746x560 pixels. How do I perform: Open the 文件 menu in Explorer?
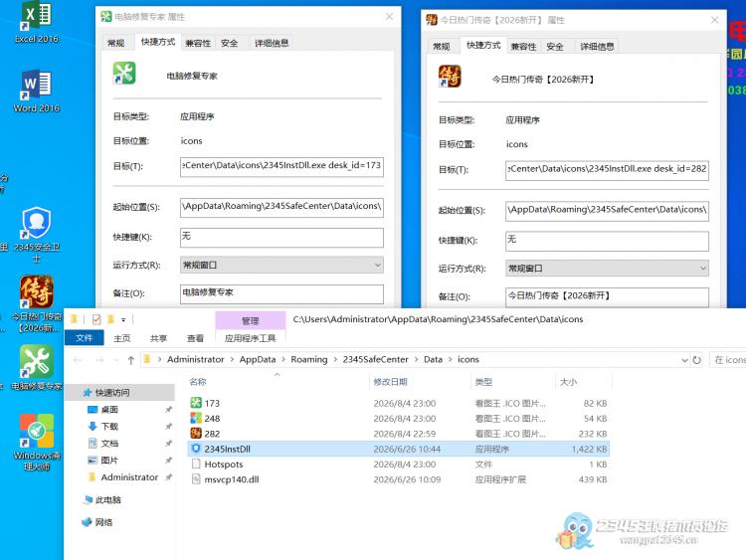pyautogui.click(x=84, y=338)
